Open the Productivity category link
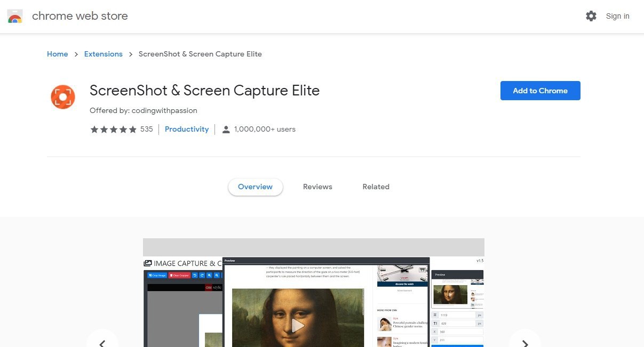Screen dimensions: 644x347 tap(187, 129)
